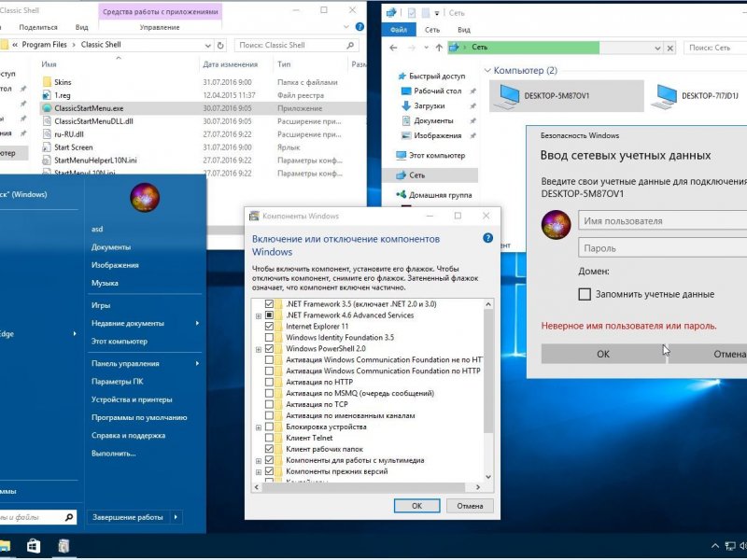Screen dimensions: 747x560
Task: Uncheck Internet Explorer 11
Action: [269, 326]
